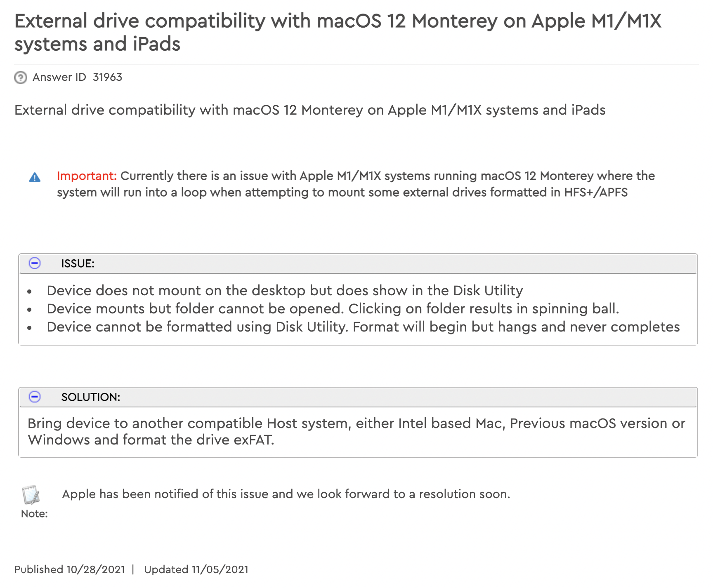The width and height of the screenshot is (713, 588).
Task: Click the Published 10/28/2021 date
Action: [x=69, y=569]
